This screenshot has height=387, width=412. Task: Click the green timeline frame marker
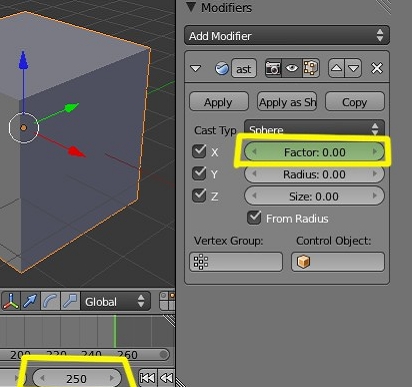[115, 331]
